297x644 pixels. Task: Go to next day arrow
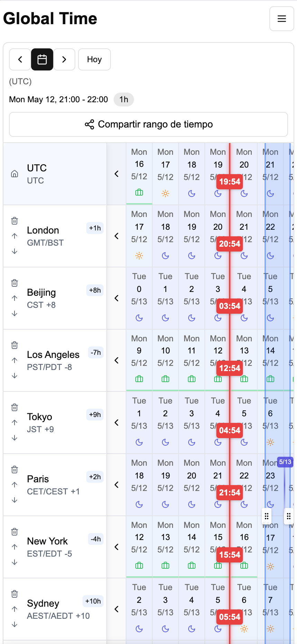(64, 59)
